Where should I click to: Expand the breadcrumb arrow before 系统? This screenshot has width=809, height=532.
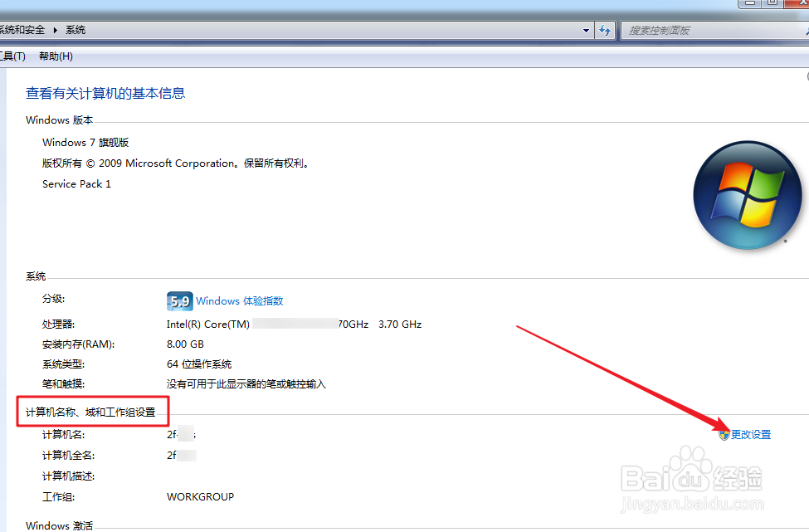[x=55, y=30]
